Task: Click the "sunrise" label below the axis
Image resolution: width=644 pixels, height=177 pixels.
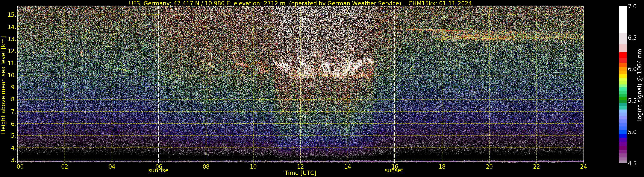Action: tap(158, 171)
